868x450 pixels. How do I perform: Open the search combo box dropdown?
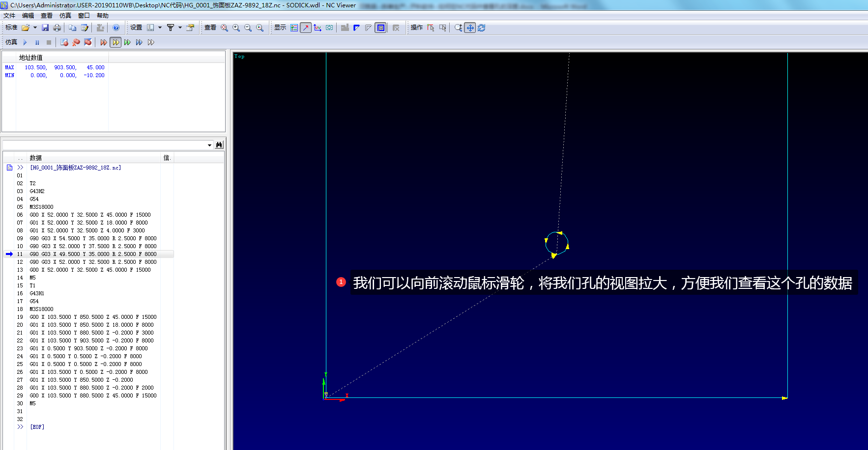point(209,145)
